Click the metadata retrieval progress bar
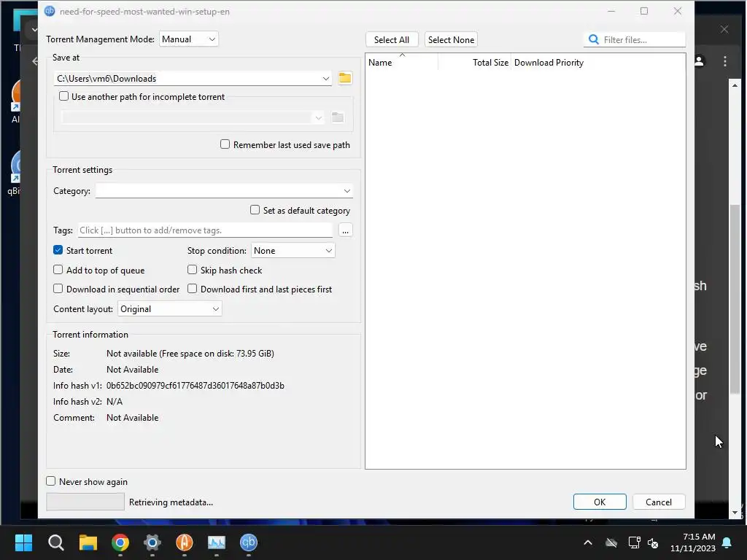The height and width of the screenshot is (560, 747). [85, 502]
